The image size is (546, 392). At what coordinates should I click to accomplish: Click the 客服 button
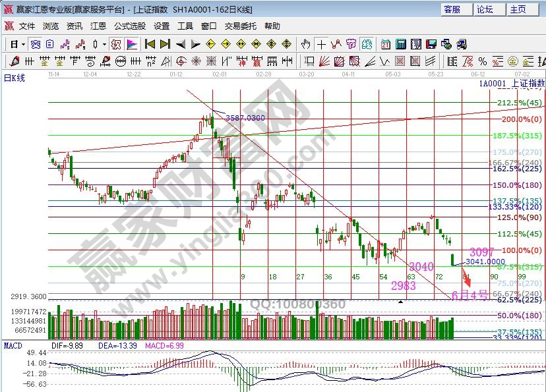click(452, 9)
